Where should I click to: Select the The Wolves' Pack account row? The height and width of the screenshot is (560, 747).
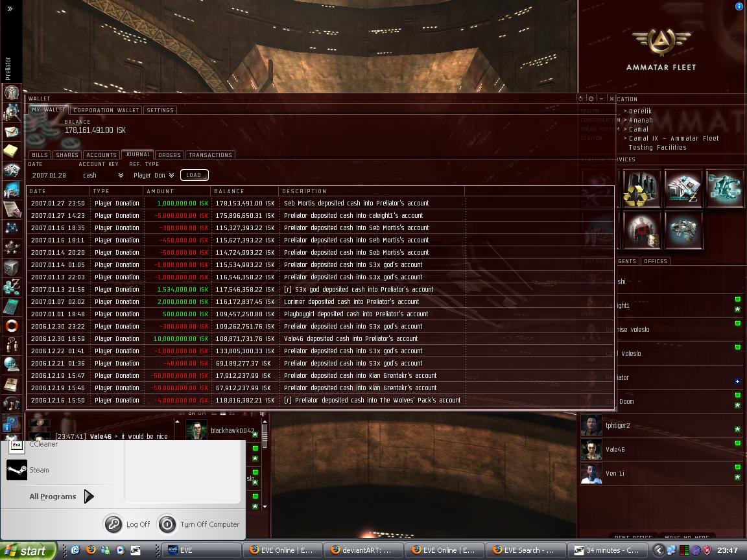click(x=320, y=400)
